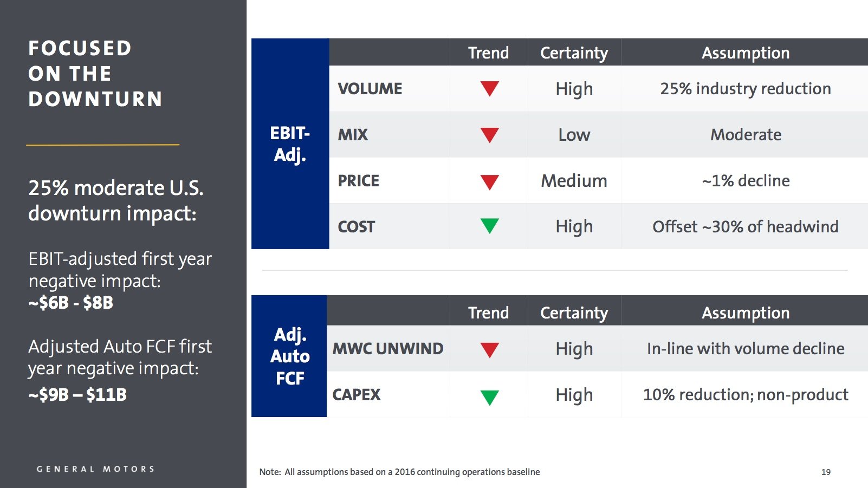
Task: Click the green triangle in COST row
Action: (489, 225)
